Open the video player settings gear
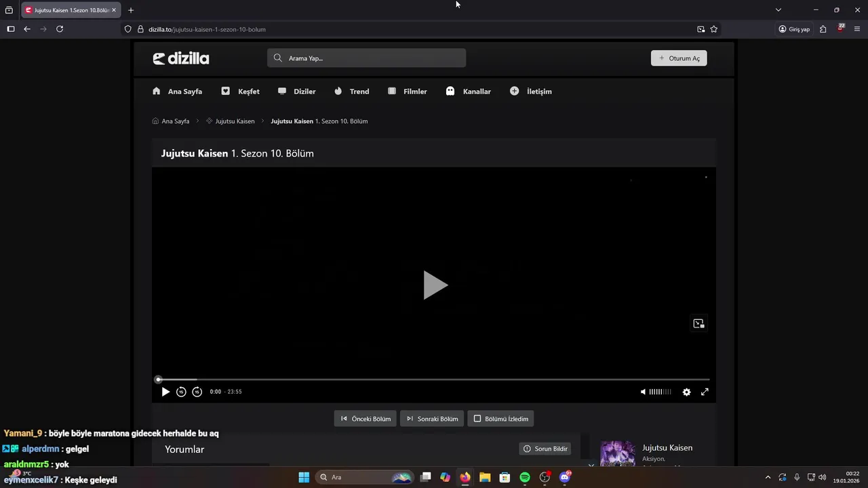 click(687, 392)
